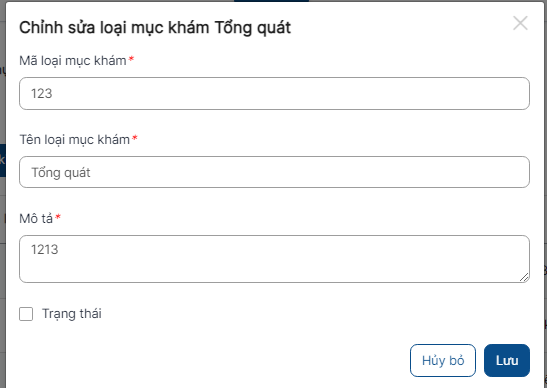Click the Tên loại mục khám field label
The height and width of the screenshot is (388, 547).
[x=74, y=140]
